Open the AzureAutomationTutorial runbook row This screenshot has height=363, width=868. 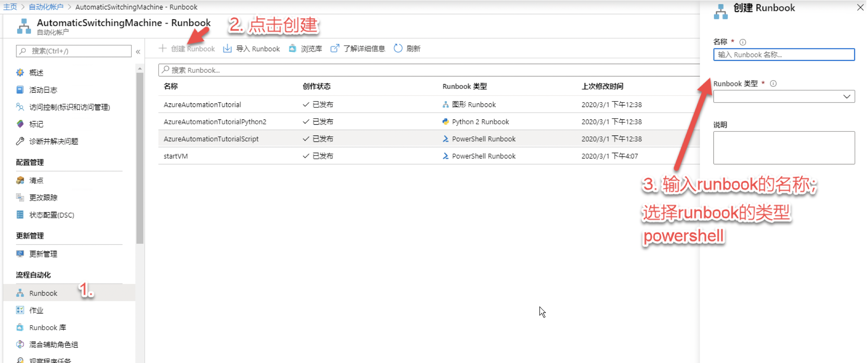click(x=429, y=104)
